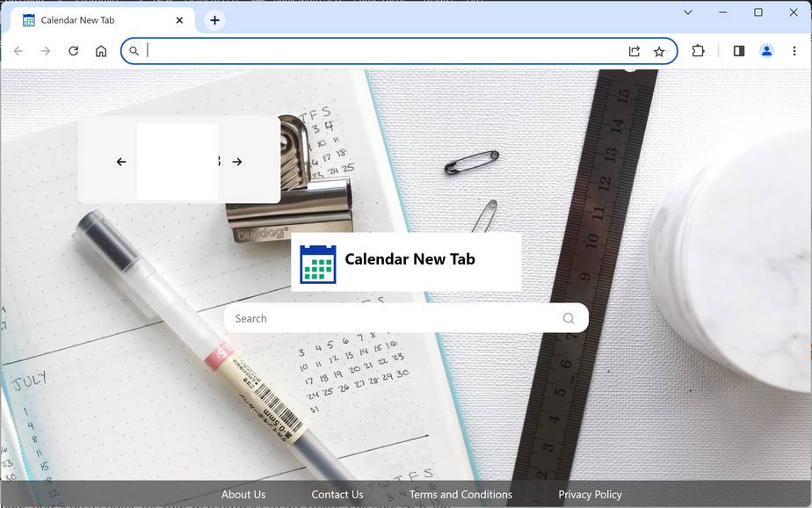Screen dimensions: 812x508
Task: Close the Calendar New Tab tab
Action: tap(179, 20)
